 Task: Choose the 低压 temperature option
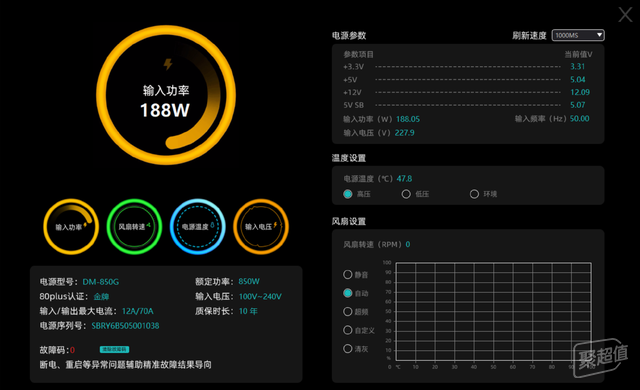pos(406,194)
